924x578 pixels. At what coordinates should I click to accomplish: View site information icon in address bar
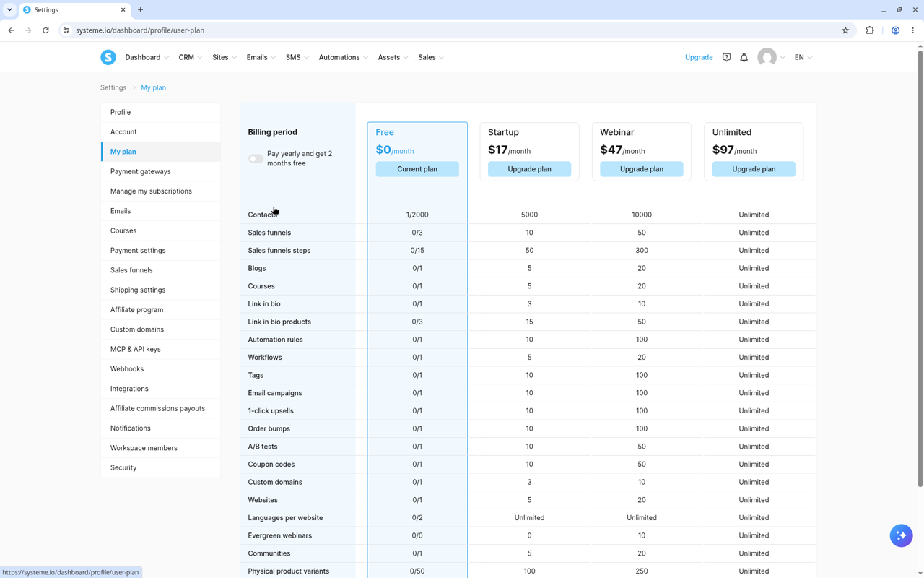(66, 30)
